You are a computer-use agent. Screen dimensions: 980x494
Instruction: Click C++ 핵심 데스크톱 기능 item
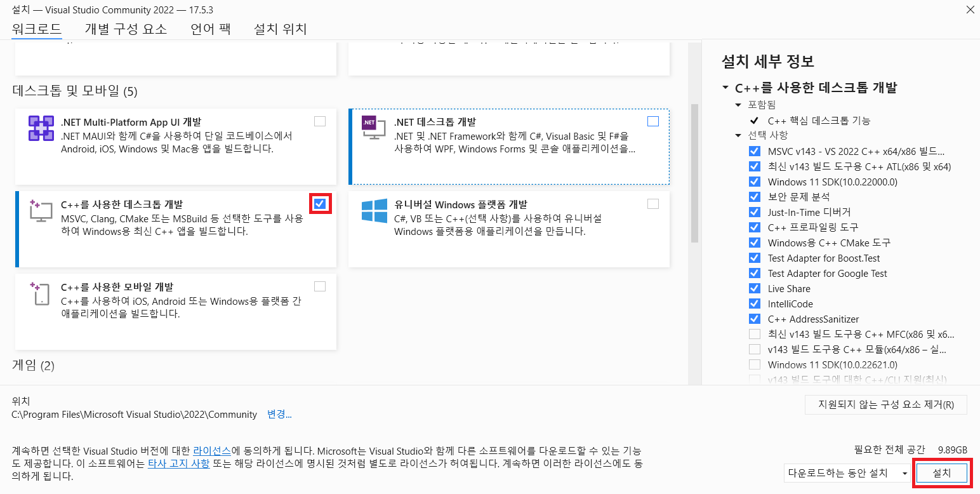pyautogui.click(x=819, y=121)
